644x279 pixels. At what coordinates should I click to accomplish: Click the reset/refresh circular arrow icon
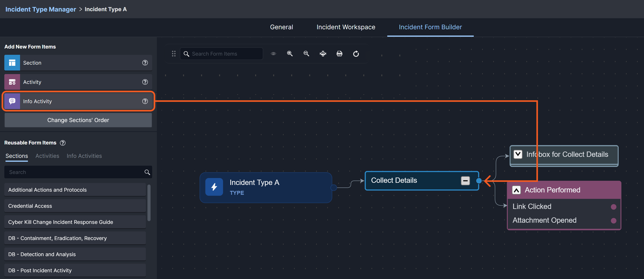pos(356,53)
